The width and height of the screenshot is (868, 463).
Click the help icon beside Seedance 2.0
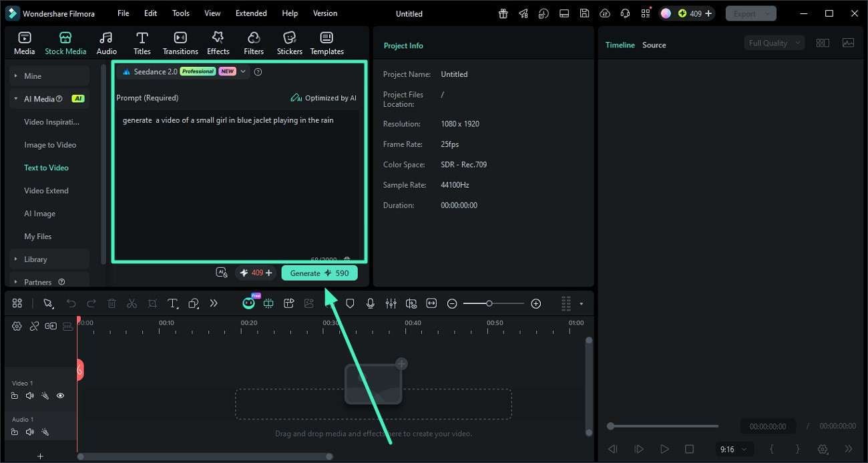tap(258, 71)
